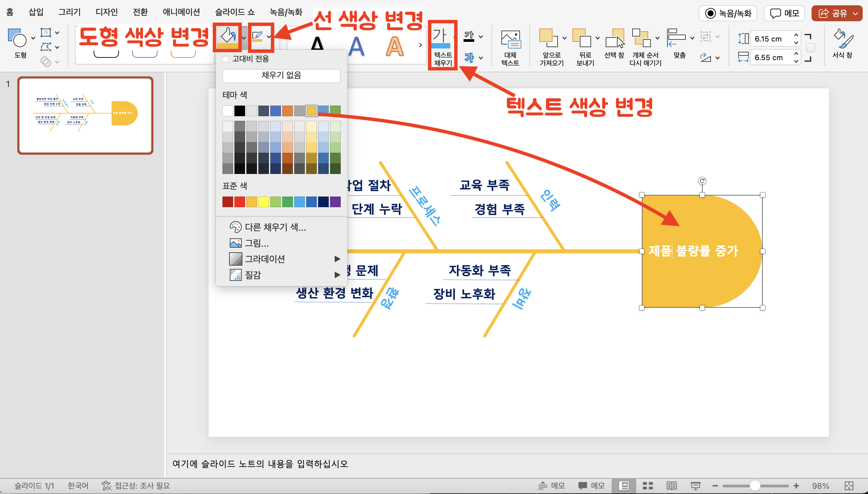Toggle the lock aspect ratio checkbox

coord(810,48)
